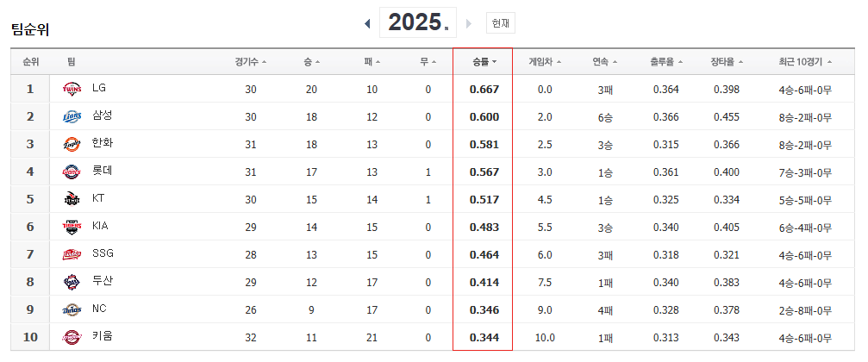Click the KIA Tigers team logo
Viewport: 868px width, 362px height.
72,227
